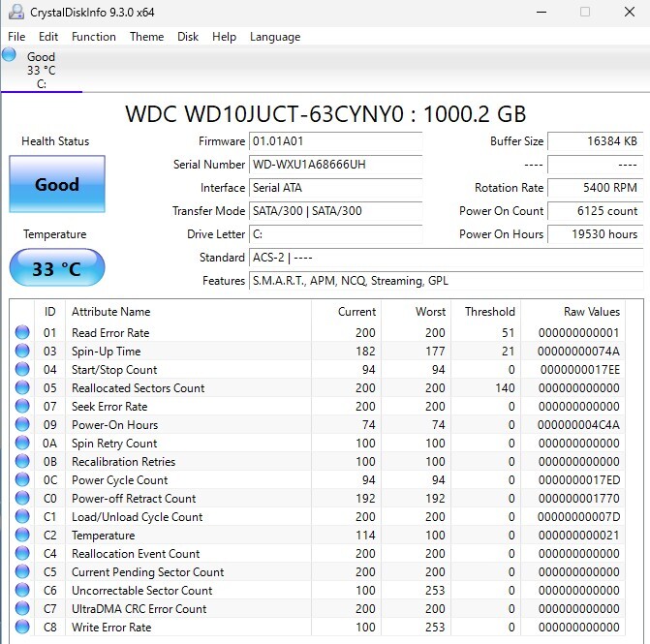Click the status icon for Reallocated Sectors Count
Screen dimensions: 650x644
click(x=22, y=387)
